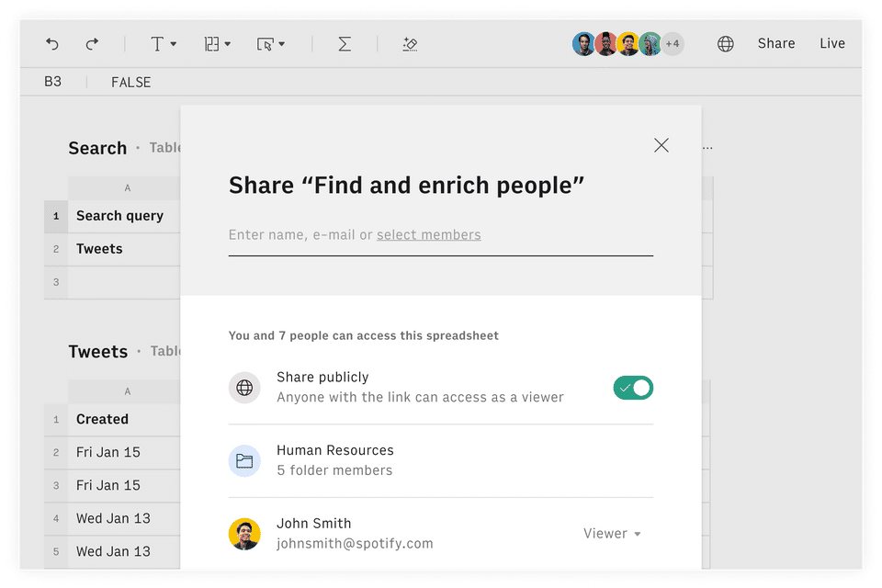The width and height of the screenshot is (882, 588).
Task: Select the clear formatting eraser icon
Action: [x=411, y=43]
